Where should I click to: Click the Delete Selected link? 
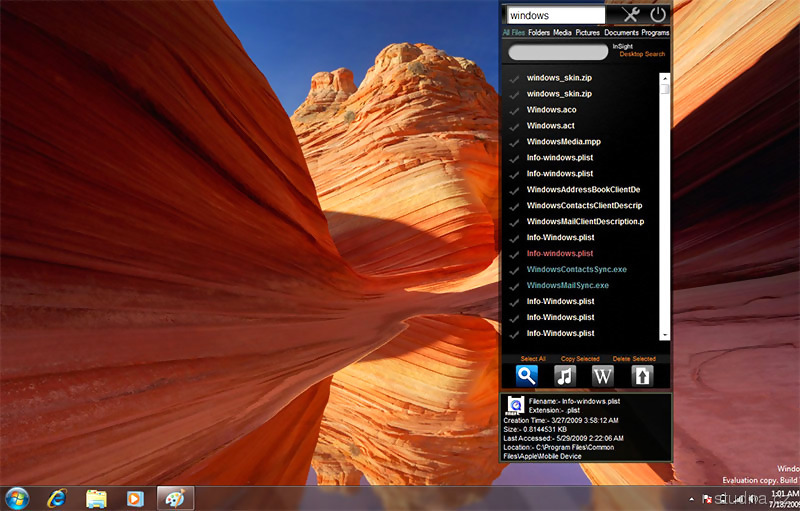point(634,359)
